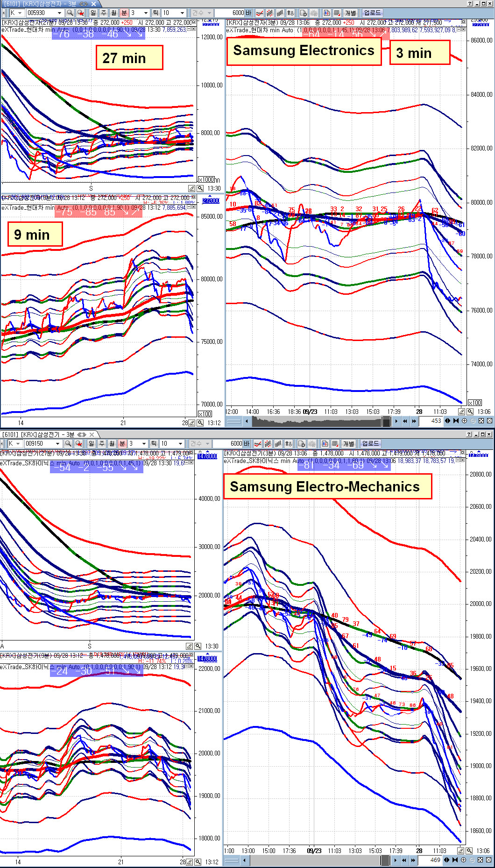Click the magnifier icon under the 27 min chart
Screen dimensions: 495x868
(200, 188)
